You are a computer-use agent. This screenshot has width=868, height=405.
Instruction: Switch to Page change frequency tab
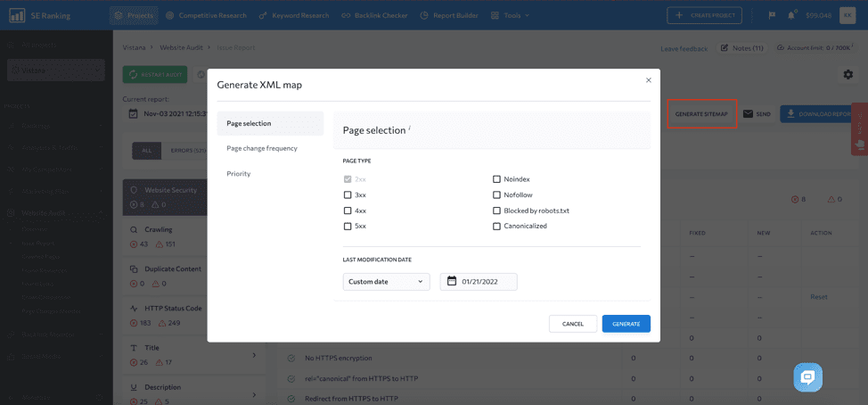[262, 148]
